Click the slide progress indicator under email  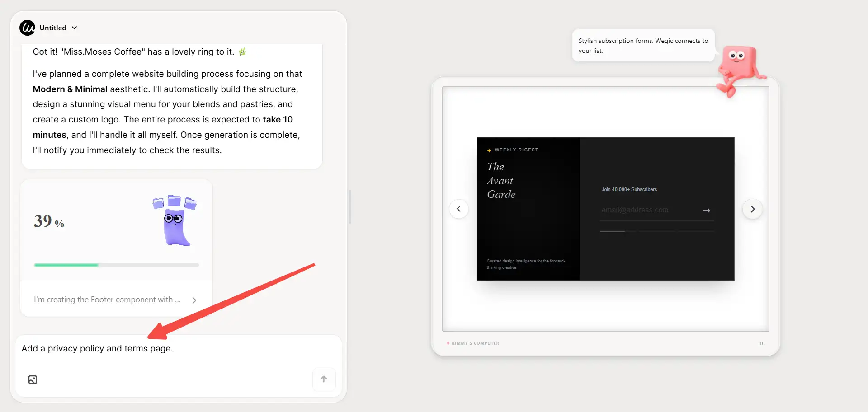[x=657, y=231]
